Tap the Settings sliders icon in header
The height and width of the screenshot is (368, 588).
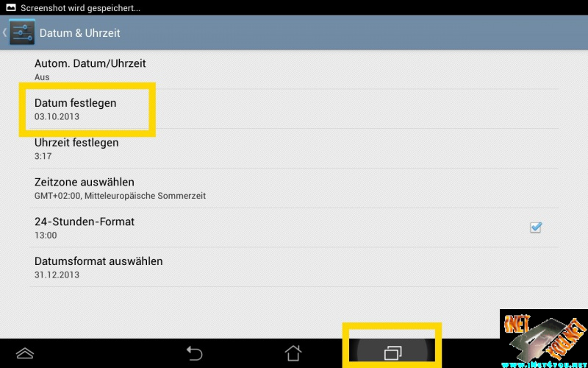(x=22, y=32)
